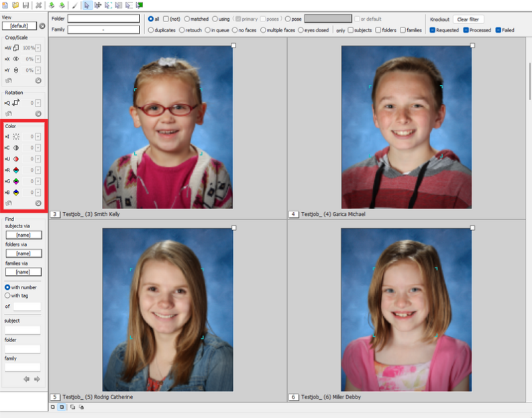
Task: Click the Save disk toolbar icon
Action: pyautogui.click(x=25, y=5)
